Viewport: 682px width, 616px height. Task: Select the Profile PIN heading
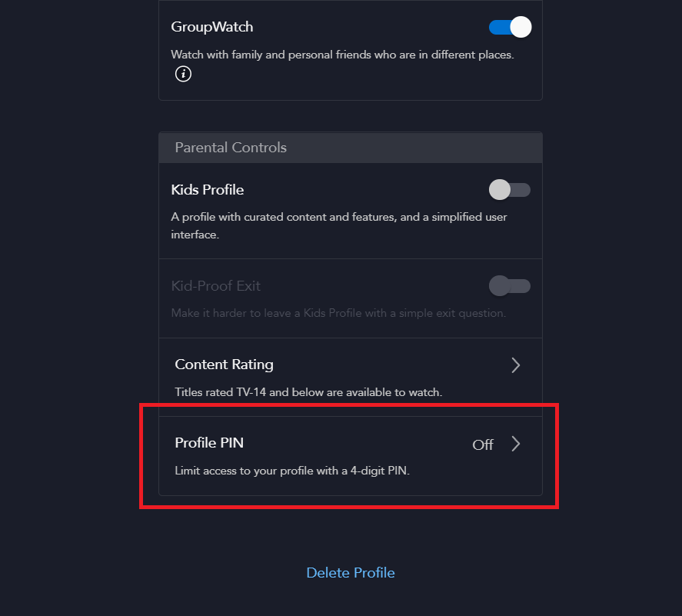(209, 443)
